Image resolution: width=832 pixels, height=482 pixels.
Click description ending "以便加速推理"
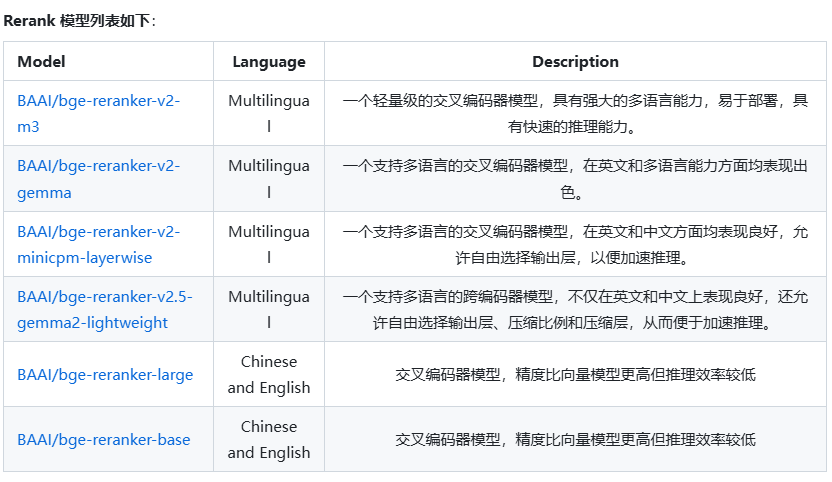click(x=575, y=244)
